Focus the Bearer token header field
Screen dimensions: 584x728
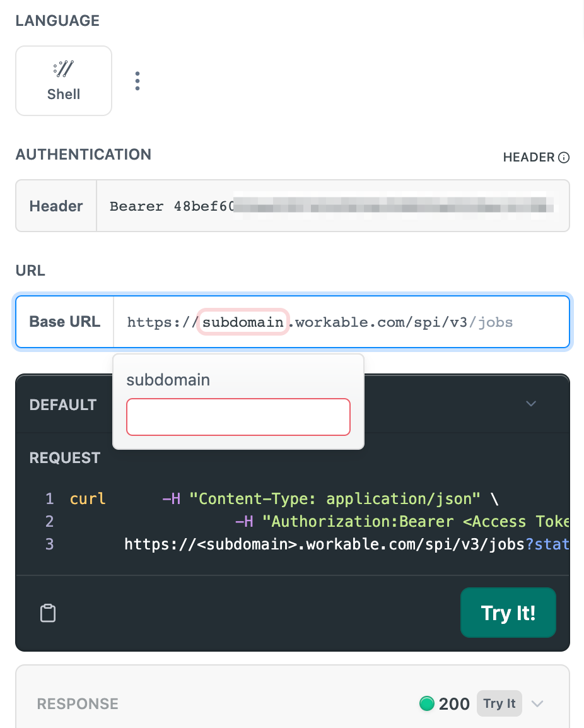click(x=332, y=206)
